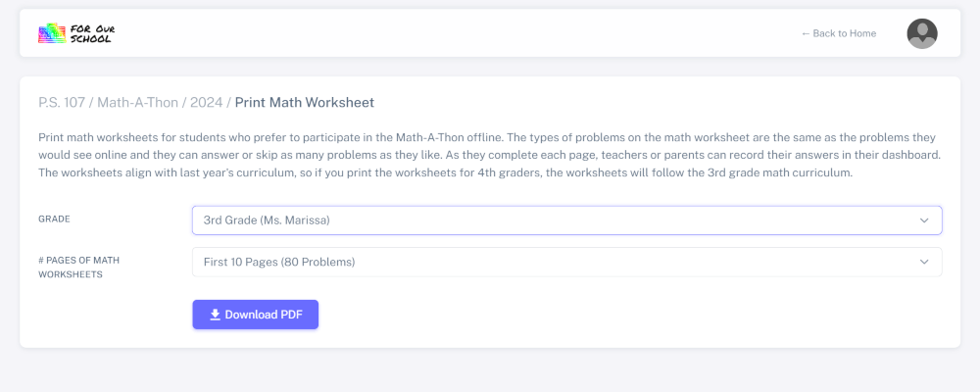
Task: Click the Print Math Worksheet breadcrumb title
Action: [304, 102]
